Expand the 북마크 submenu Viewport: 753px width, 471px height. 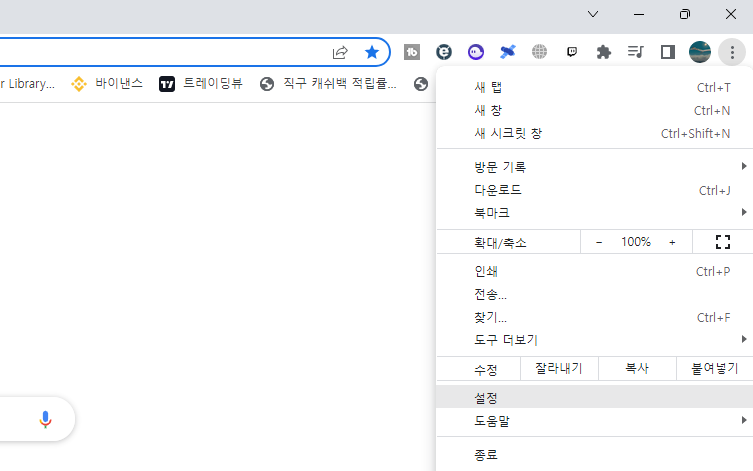point(595,213)
